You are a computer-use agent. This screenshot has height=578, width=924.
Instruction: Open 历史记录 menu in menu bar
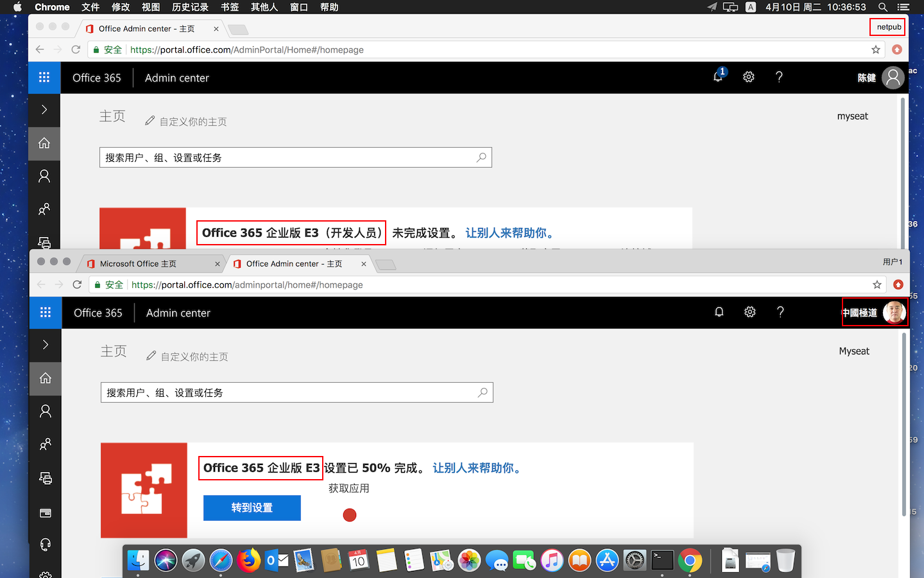(190, 7)
